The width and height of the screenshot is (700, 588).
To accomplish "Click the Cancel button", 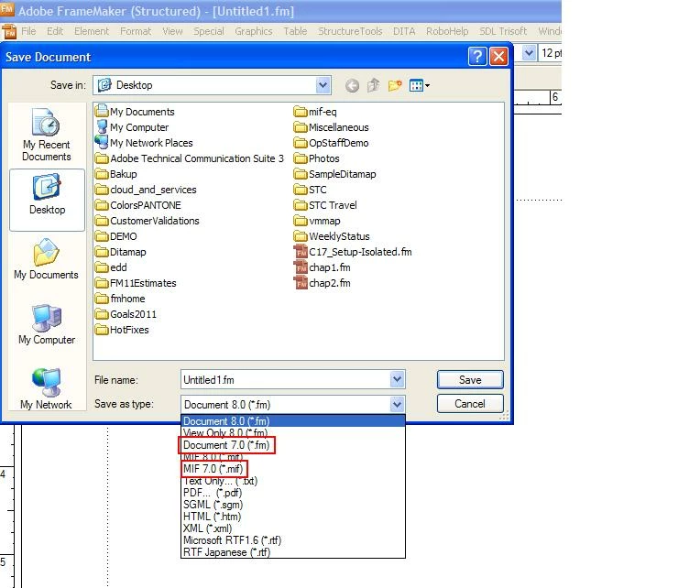I will (470, 404).
